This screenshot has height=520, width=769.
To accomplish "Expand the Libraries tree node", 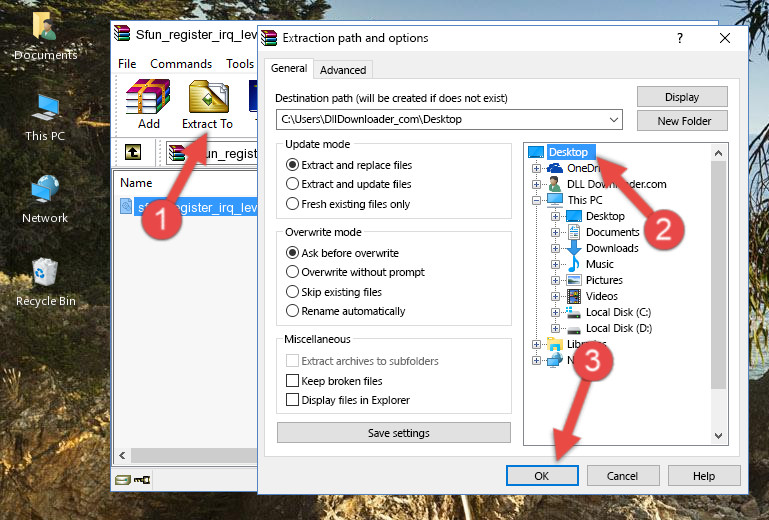I will [537, 344].
